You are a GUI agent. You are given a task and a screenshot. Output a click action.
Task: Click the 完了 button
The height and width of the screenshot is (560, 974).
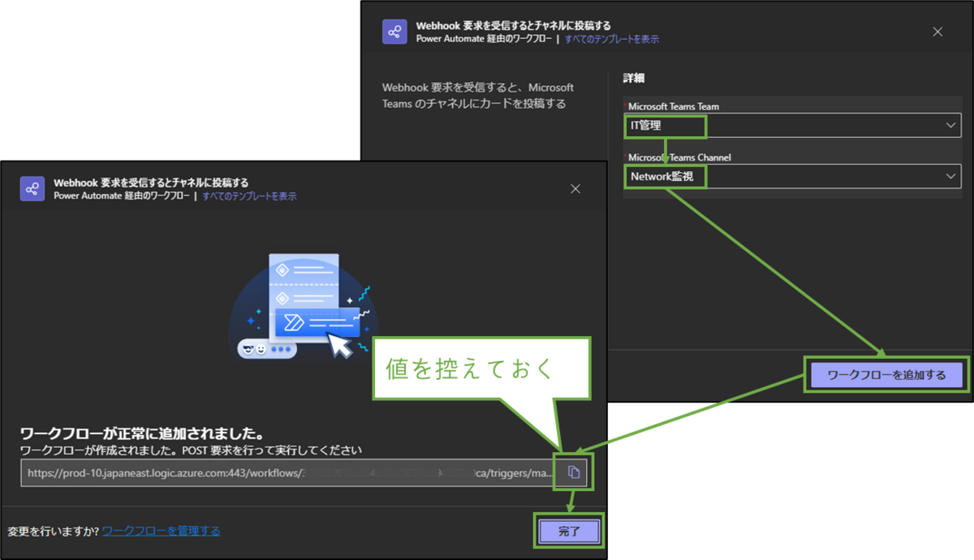570,532
